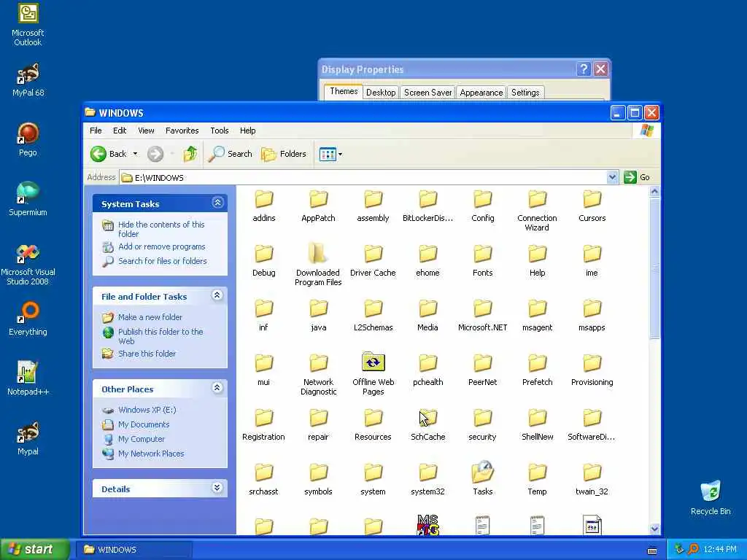This screenshot has height=560, width=747.
Task: Select the security folder
Action: tap(483, 426)
